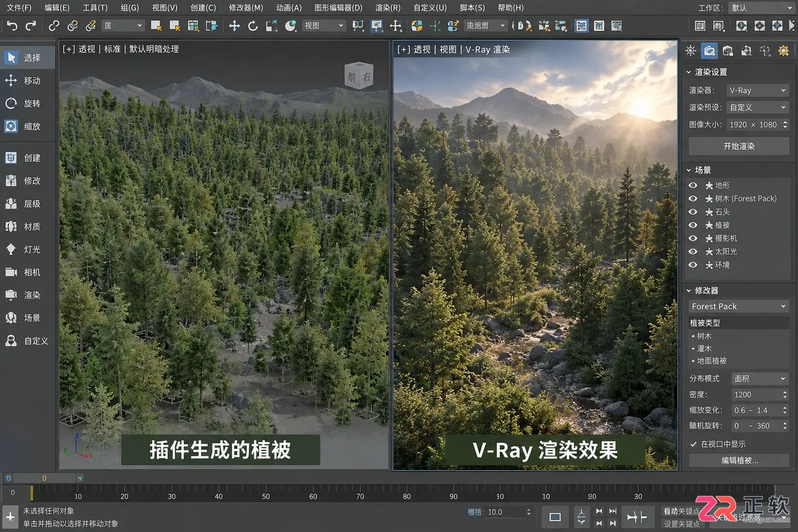
Task: Collapse the 渲染设置 section
Action: click(689, 72)
